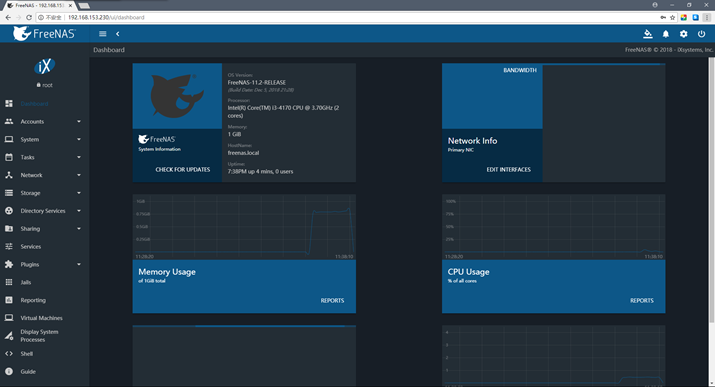
Task: Open Shell in the sidebar
Action: [x=26, y=354]
